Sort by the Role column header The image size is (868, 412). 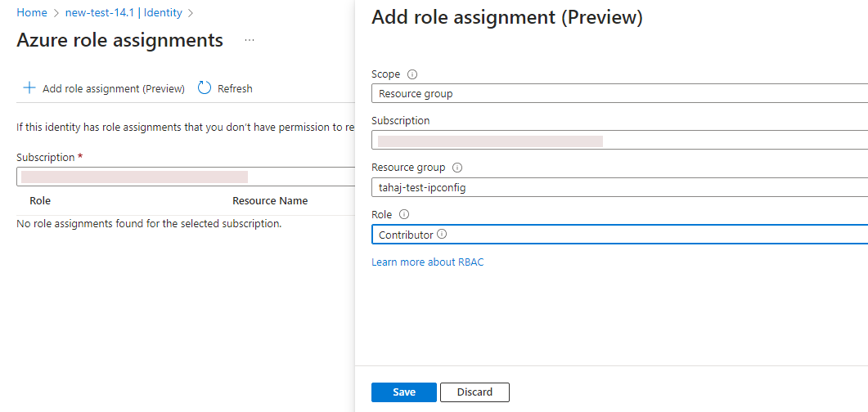click(x=40, y=201)
